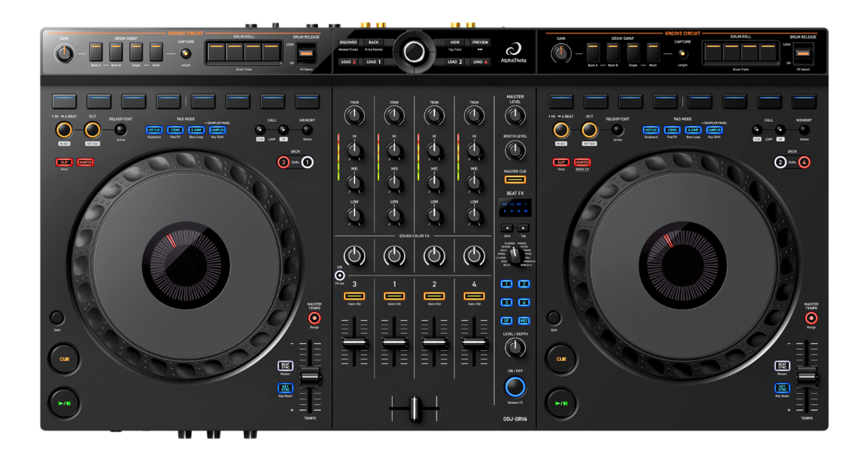Switch the left deck to Deck 3
868x461 pixels.
[x=283, y=162]
